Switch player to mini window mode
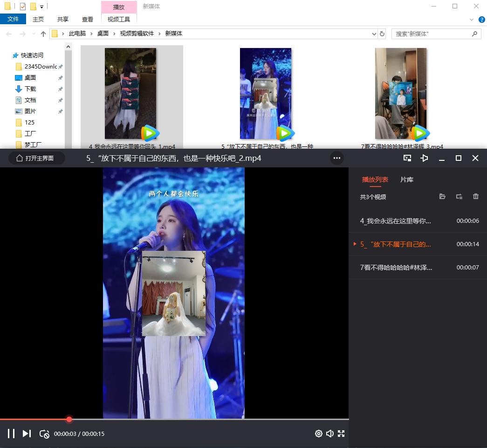Image resolution: width=487 pixels, height=448 pixels. (407, 158)
